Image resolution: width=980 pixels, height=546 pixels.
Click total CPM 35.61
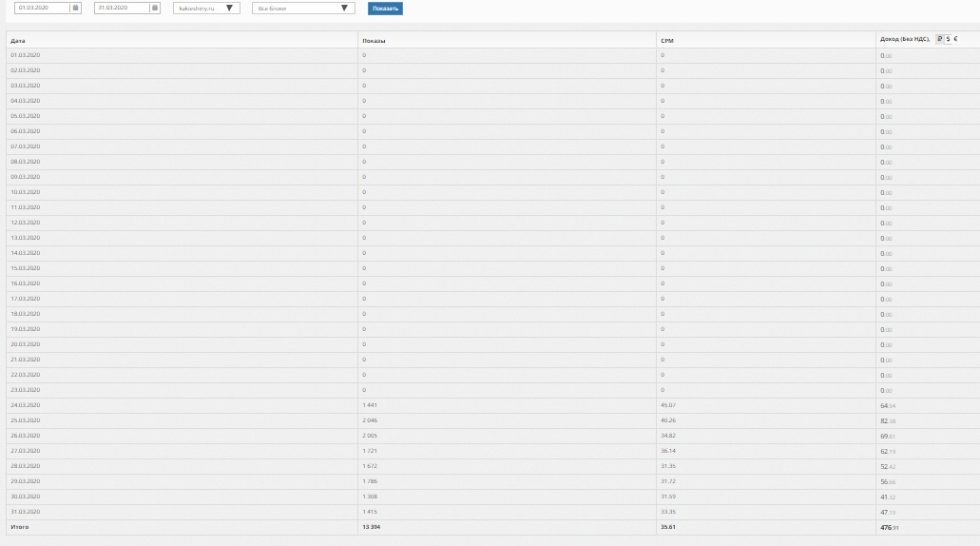668,527
